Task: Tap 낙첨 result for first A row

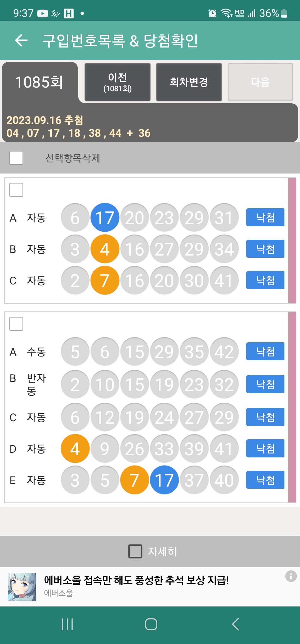Action: [265, 217]
